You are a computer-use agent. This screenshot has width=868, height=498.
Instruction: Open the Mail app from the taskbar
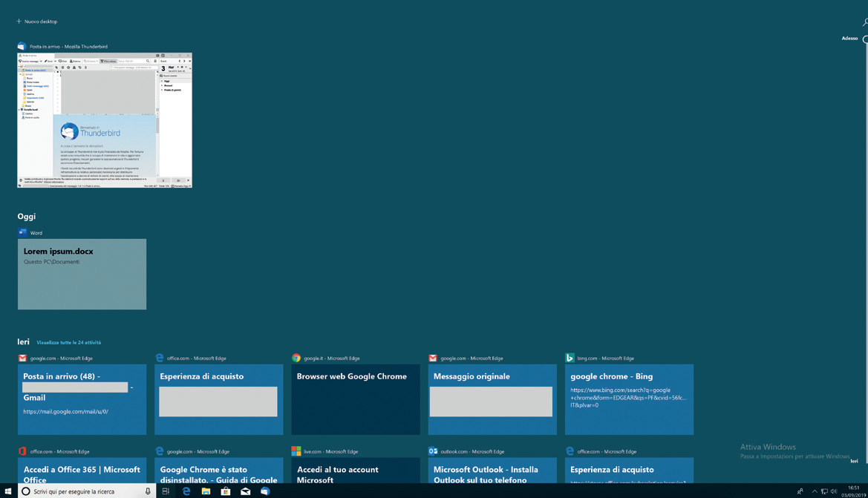[x=245, y=491]
